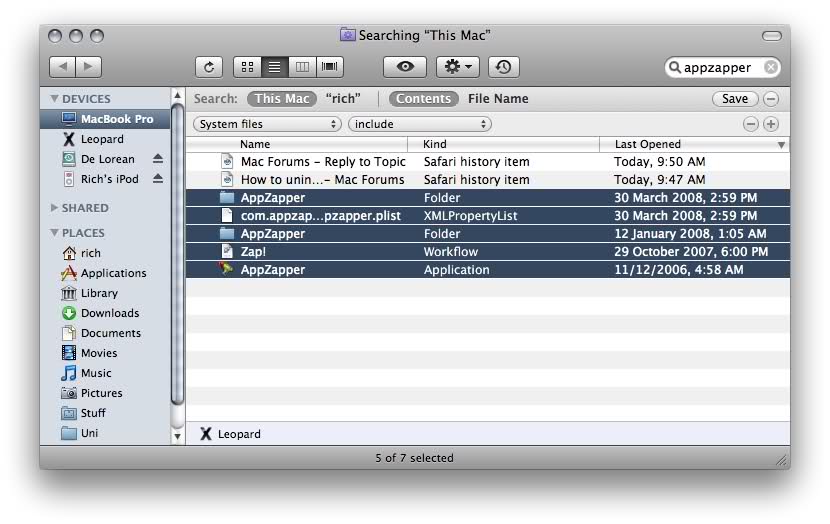The width and height of the screenshot is (830, 524).
Task: Open Documents in sidebar
Action: click(105, 333)
